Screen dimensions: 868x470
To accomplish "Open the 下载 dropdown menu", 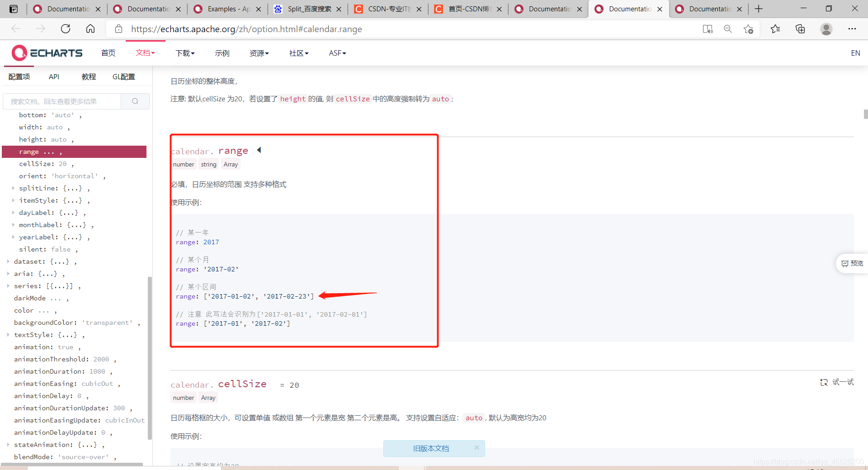I will coord(185,53).
